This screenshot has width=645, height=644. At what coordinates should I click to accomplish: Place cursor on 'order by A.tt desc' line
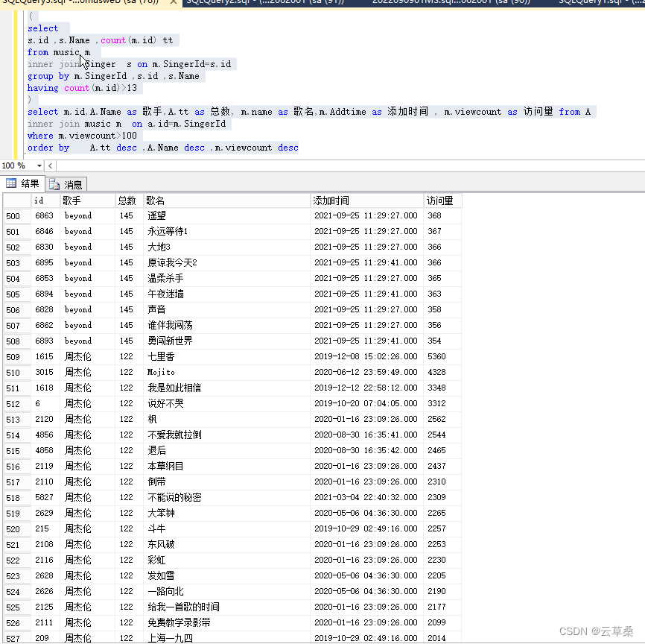pyautogui.click(x=163, y=148)
